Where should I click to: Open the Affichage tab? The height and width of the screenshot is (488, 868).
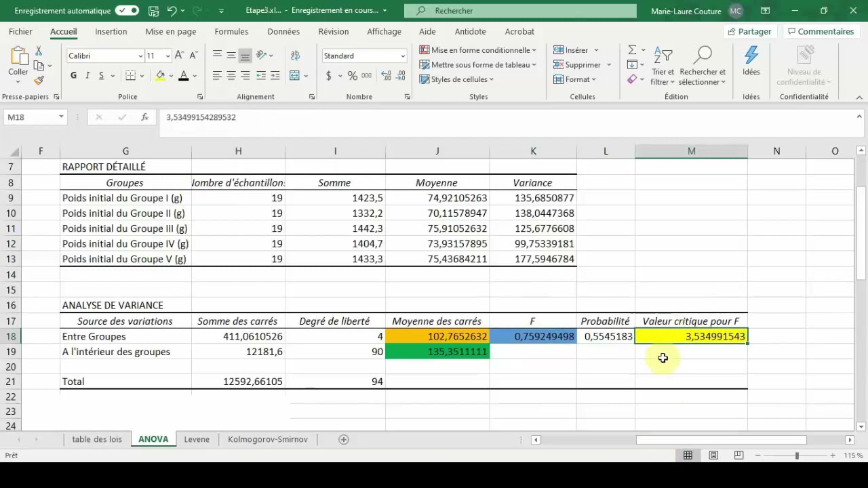coord(384,32)
